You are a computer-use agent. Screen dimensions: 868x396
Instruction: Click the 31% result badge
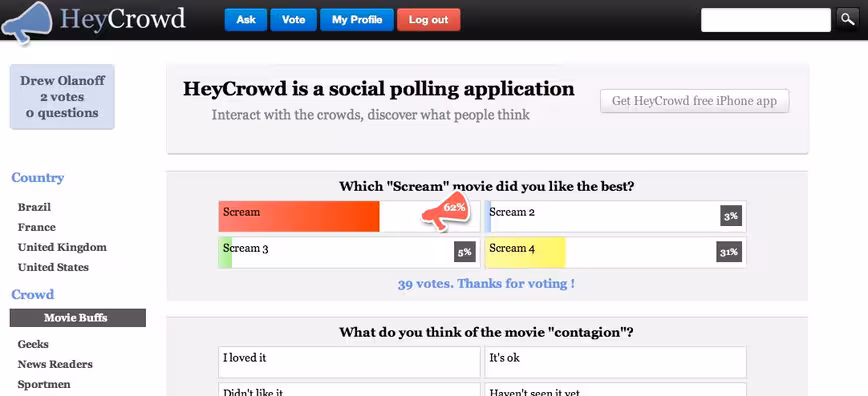pyautogui.click(x=729, y=252)
